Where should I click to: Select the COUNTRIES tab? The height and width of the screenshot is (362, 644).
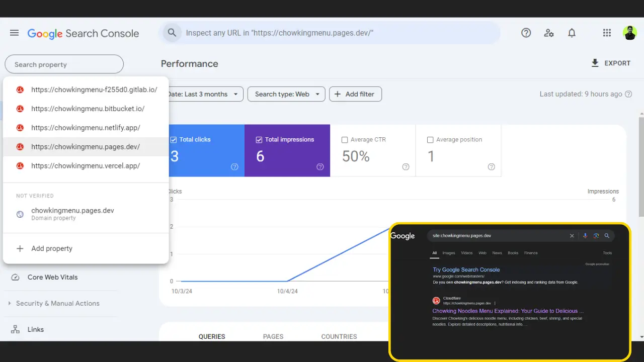pos(339,336)
